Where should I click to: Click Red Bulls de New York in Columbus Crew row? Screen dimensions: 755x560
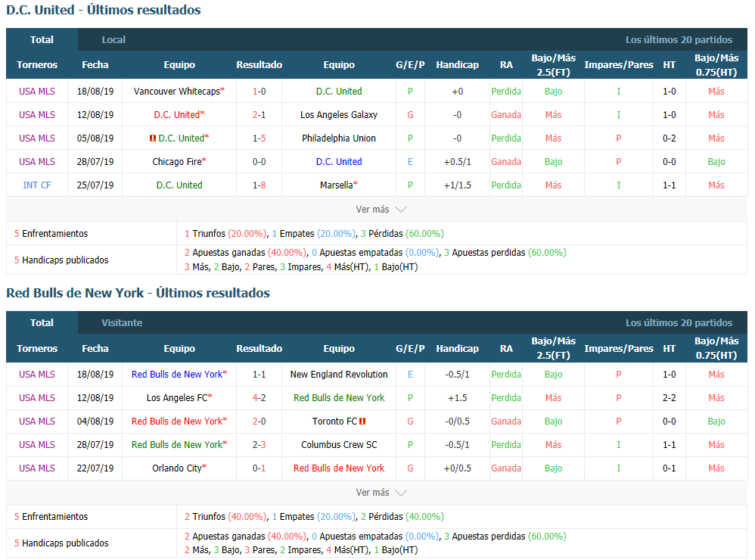[x=177, y=445]
